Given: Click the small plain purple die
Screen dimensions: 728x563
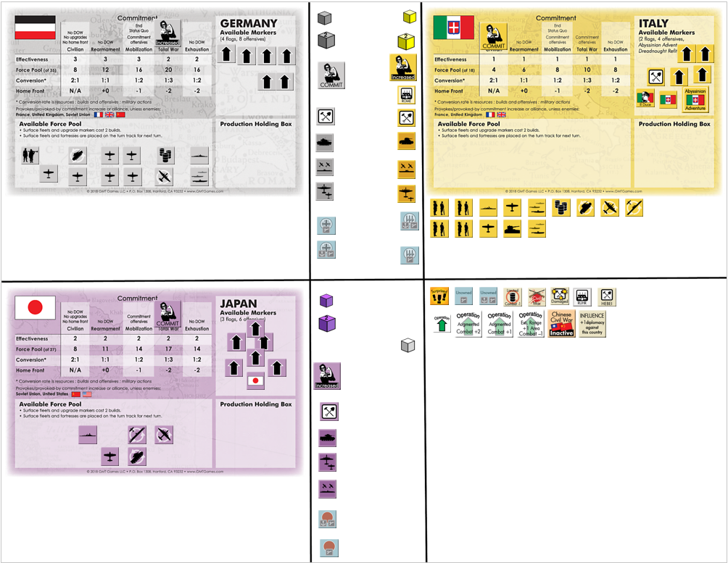Looking at the screenshot, I should [326, 300].
